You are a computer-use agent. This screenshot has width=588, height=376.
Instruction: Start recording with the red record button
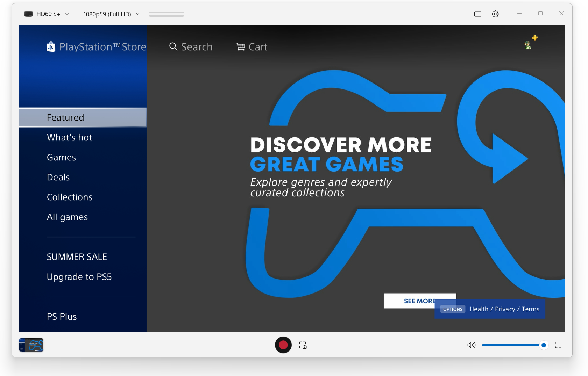(283, 345)
